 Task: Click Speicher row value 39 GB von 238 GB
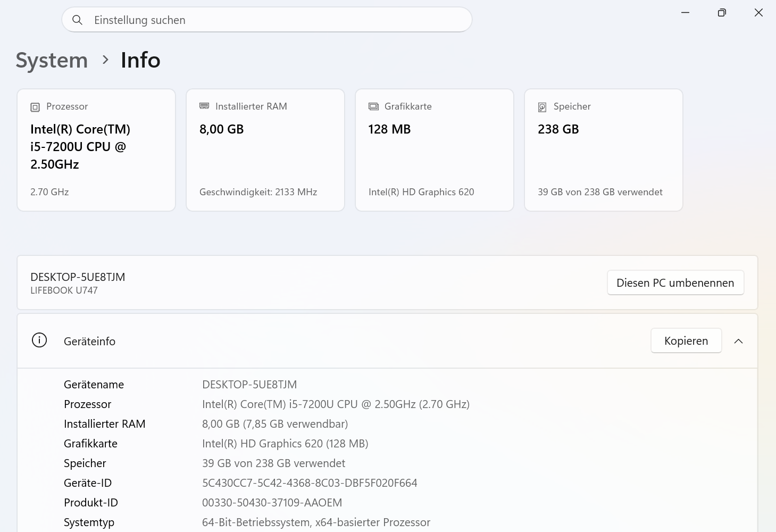click(x=273, y=463)
